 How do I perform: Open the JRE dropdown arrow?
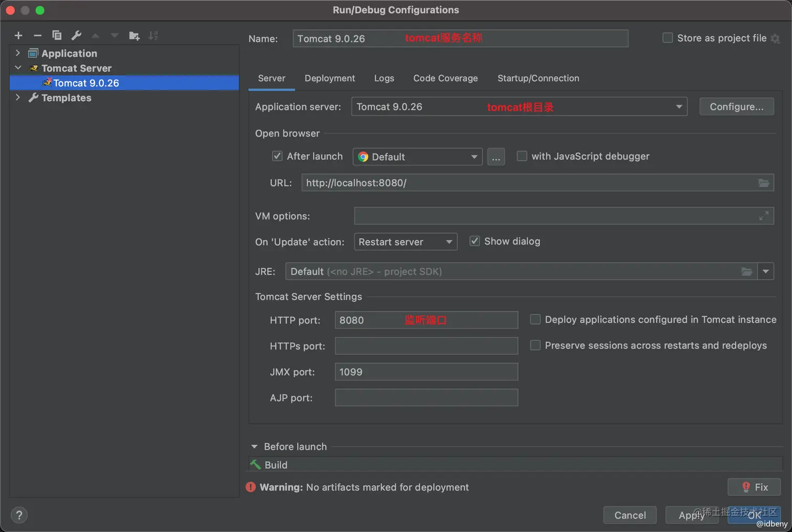tap(766, 271)
